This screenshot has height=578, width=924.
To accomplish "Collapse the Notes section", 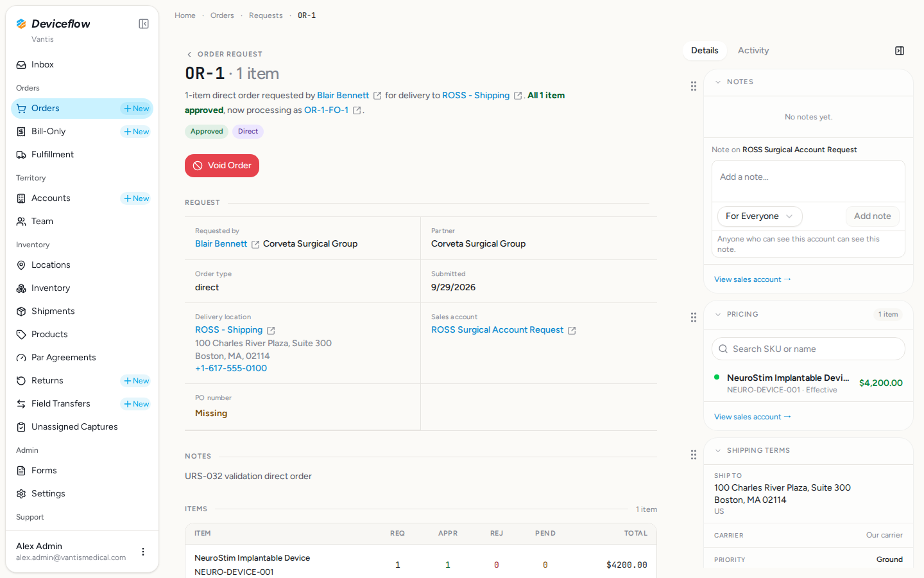I will [x=718, y=82].
